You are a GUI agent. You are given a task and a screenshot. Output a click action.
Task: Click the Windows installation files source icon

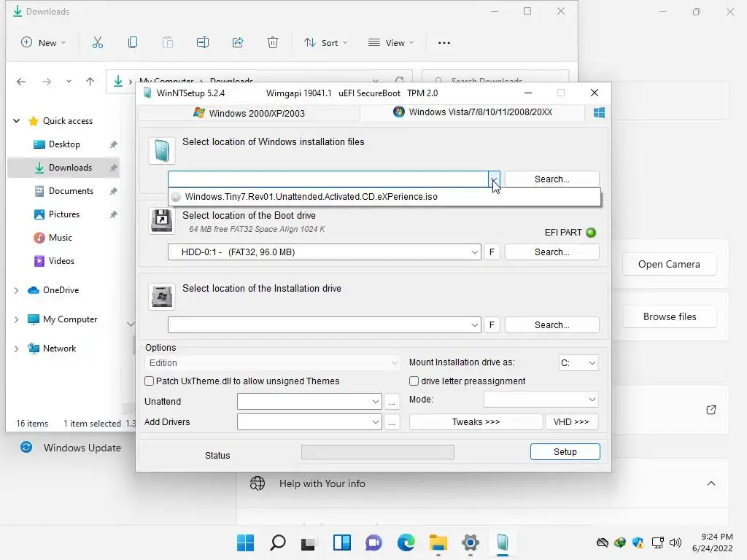(162, 150)
